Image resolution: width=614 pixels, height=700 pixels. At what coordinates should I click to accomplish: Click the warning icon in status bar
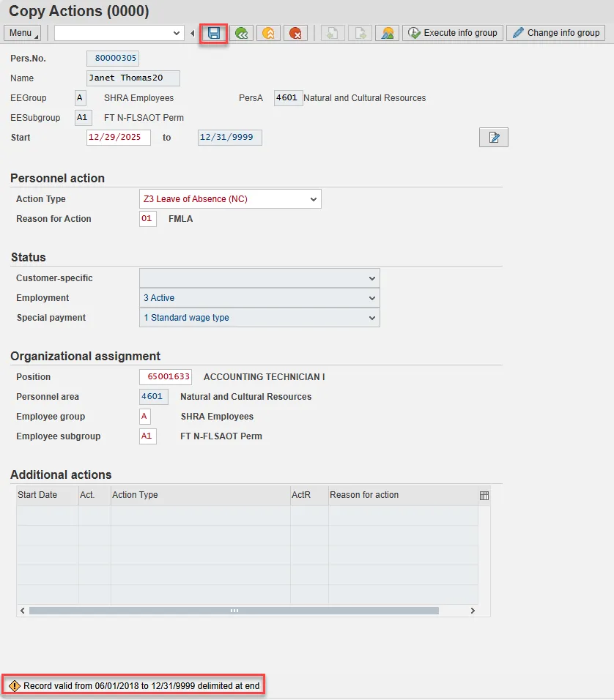click(15, 686)
